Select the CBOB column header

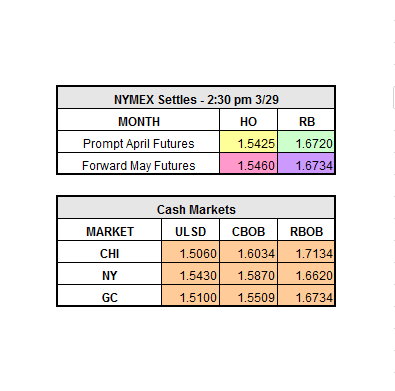[x=248, y=231]
